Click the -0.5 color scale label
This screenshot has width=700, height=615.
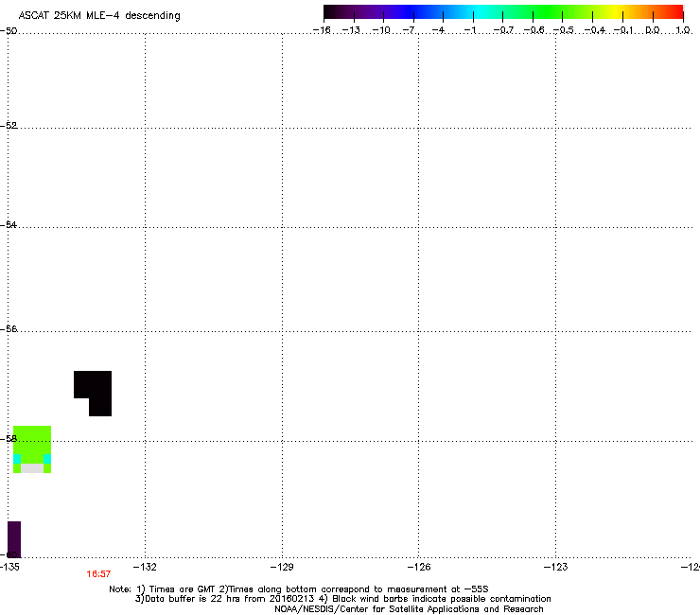(x=564, y=30)
